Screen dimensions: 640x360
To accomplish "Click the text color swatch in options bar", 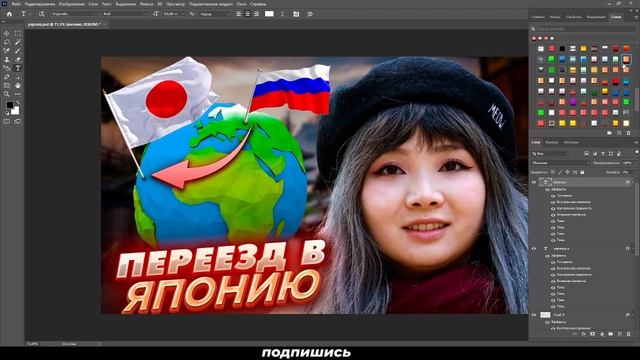I will pyautogui.click(x=269, y=14).
